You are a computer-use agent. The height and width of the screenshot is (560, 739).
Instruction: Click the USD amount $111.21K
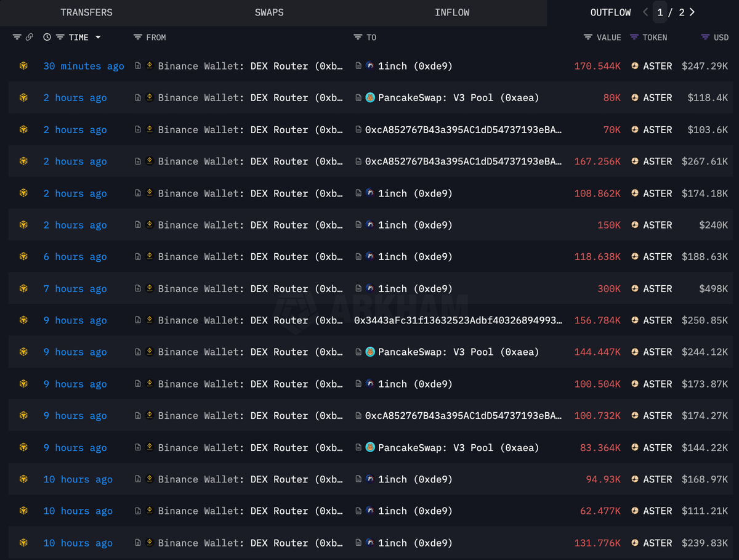(x=705, y=511)
